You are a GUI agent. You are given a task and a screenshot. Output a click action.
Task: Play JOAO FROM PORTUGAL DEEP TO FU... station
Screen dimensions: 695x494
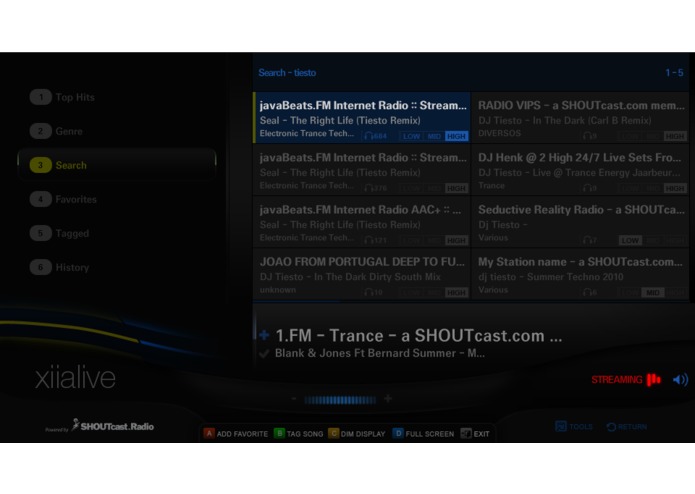coord(362,274)
